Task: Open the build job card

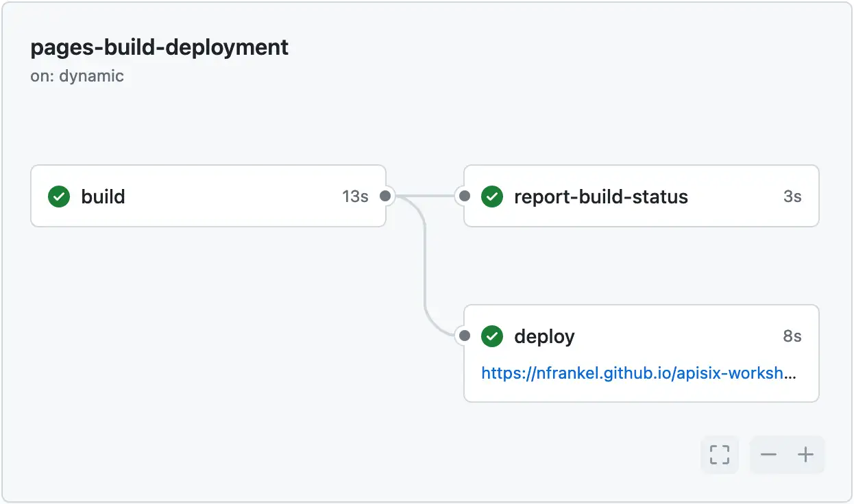Action: coord(208,196)
